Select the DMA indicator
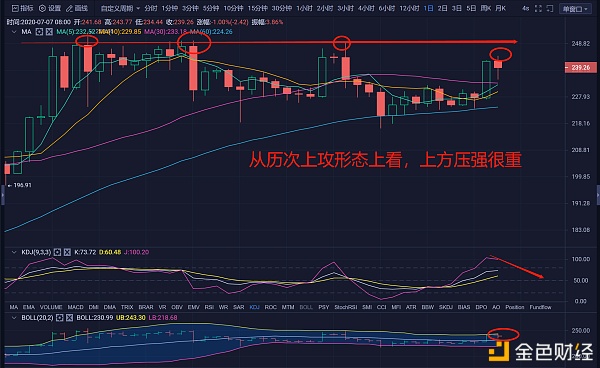The width and height of the screenshot is (600, 368). click(110, 307)
